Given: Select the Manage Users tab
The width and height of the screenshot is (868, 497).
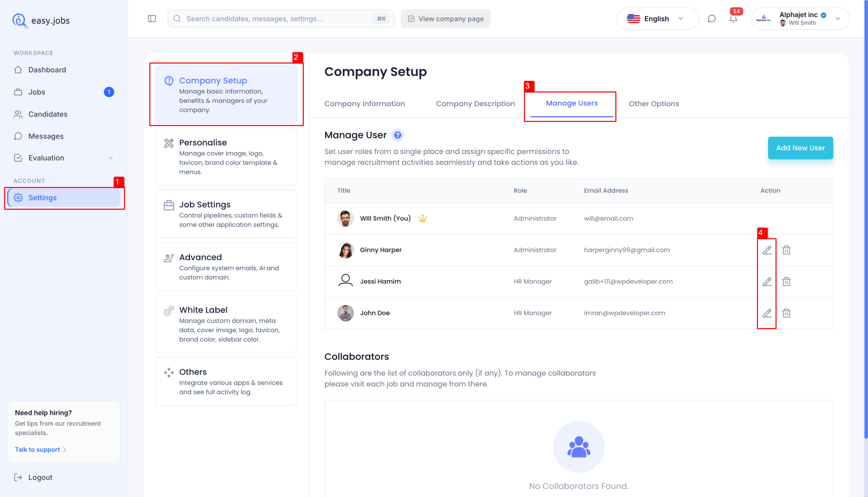Looking at the screenshot, I should (x=572, y=103).
